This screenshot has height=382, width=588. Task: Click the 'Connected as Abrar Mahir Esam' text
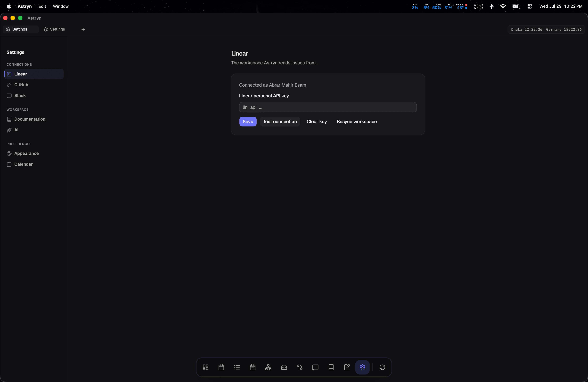[x=272, y=85]
